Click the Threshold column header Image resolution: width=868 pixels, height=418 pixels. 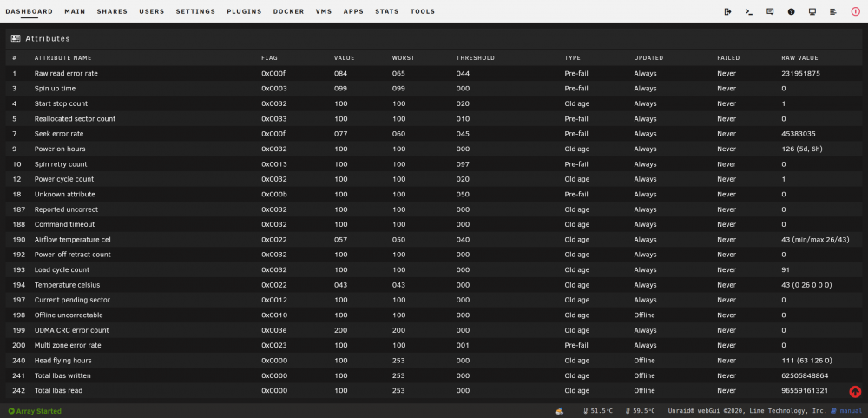[475, 57]
